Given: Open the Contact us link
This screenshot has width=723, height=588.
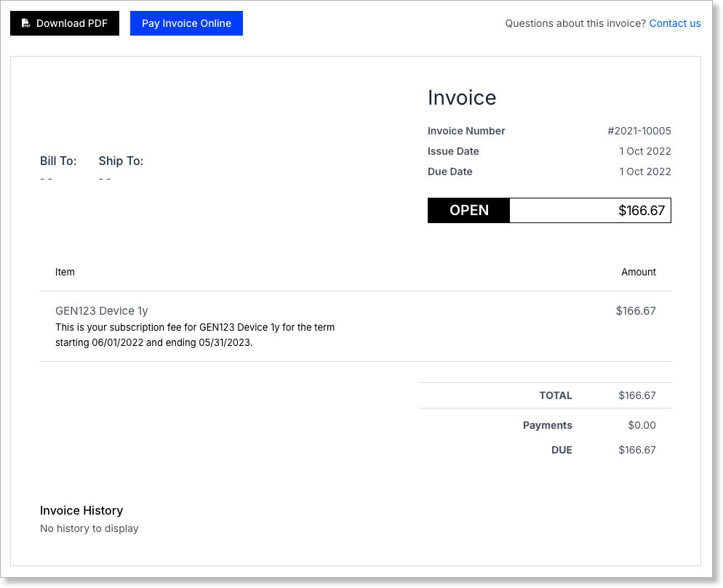Looking at the screenshot, I should coord(674,23).
